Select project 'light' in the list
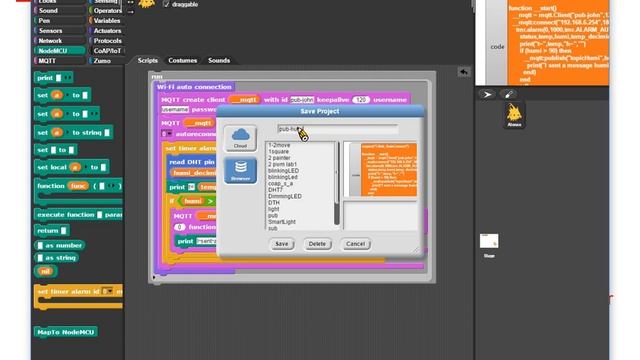The image size is (640, 360). tap(273, 209)
